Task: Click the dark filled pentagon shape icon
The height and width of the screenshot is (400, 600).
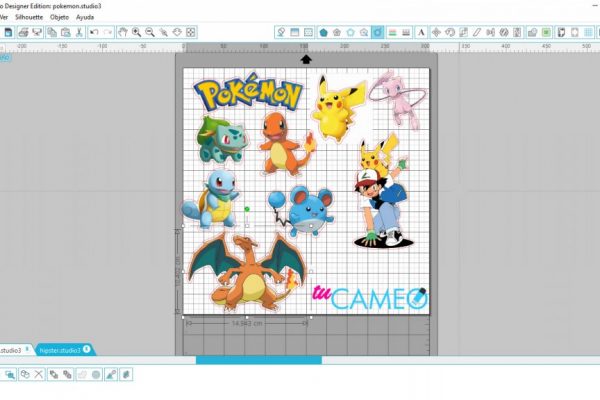Action: [323, 32]
